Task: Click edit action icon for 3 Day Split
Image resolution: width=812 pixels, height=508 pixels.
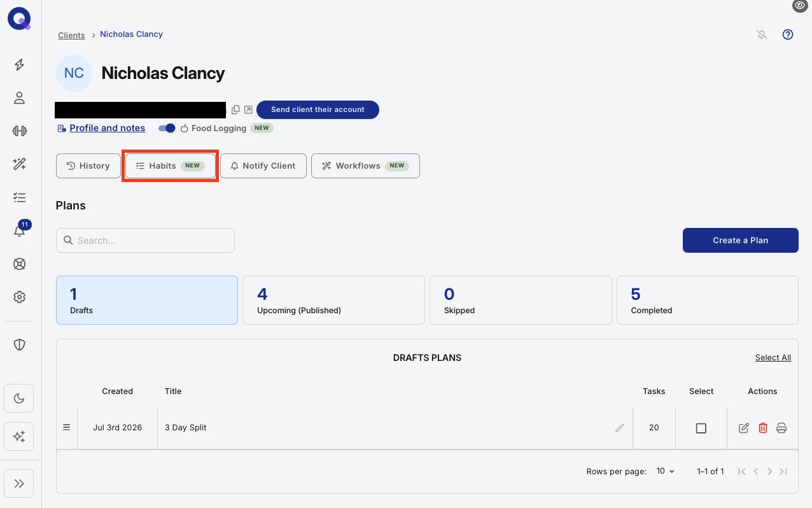Action: (x=743, y=428)
